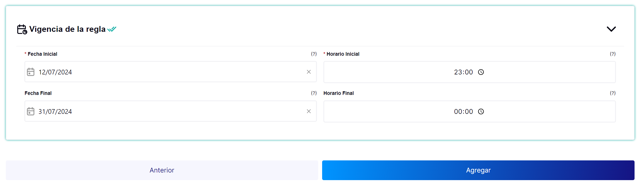Clear the Fecha Inicial date with the X
The width and height of the screenshot is (644, 193).
(x=309, y=72)
